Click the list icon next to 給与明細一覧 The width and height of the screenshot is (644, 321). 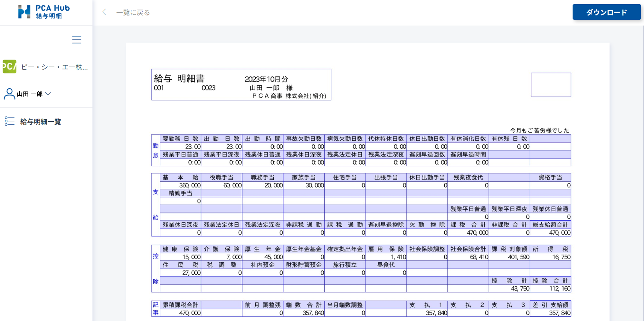(x=10, y=121)
